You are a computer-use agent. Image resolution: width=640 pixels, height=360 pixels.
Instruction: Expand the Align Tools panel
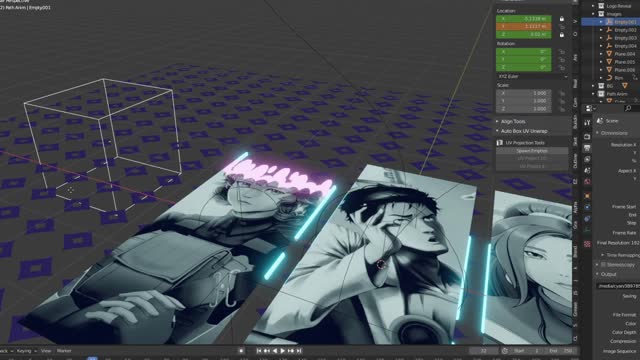(x=497, y=122)
